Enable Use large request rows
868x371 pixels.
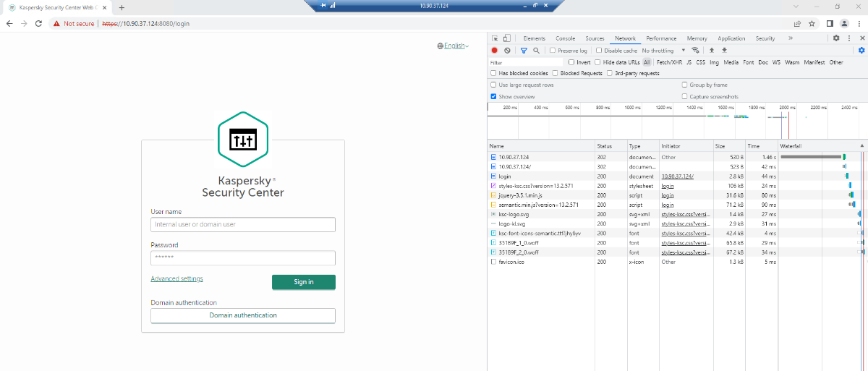coord(493,85)
